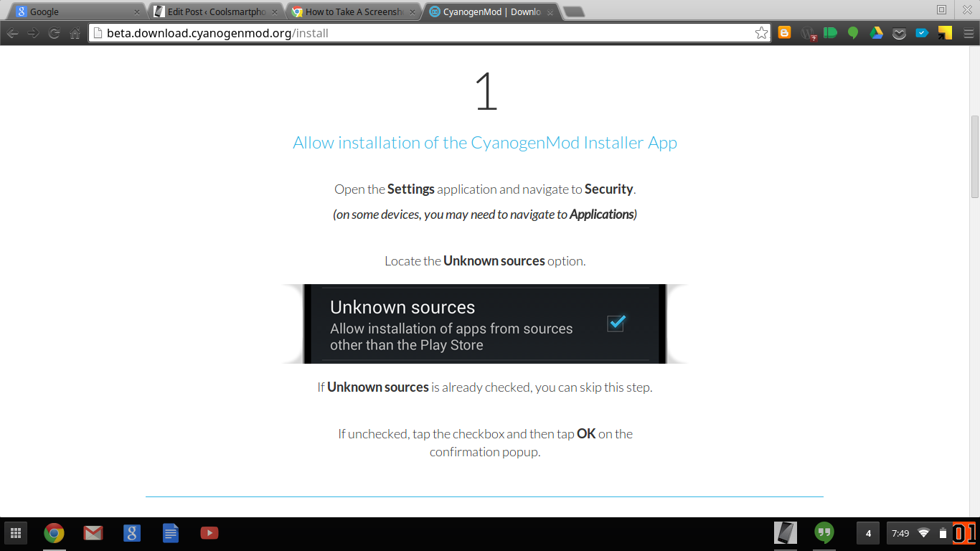The height and width of the screenshot is (551, 980).
Task: Click the bold word 'Settings' in instructions
Action: tap(411, 189)
